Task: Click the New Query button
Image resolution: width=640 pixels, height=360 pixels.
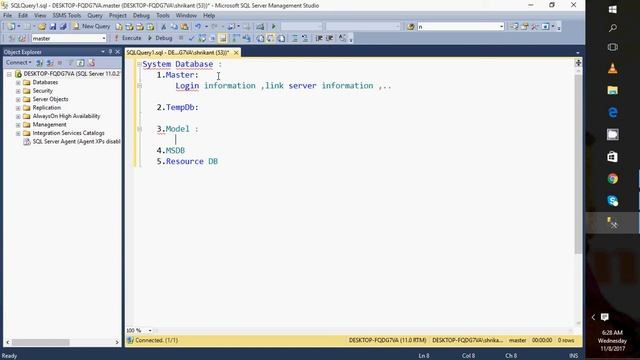Action: [x=91, y=27]
